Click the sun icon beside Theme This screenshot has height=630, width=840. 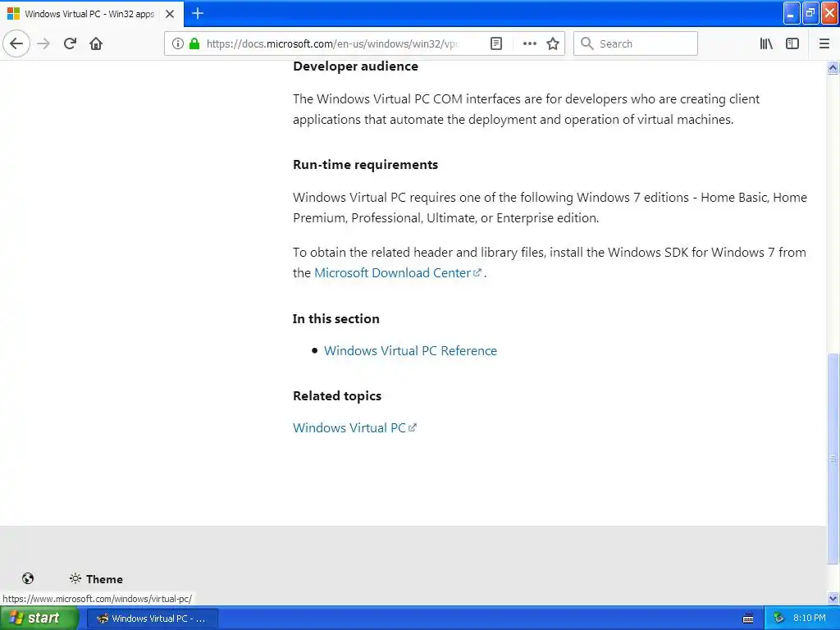(75, 578)
